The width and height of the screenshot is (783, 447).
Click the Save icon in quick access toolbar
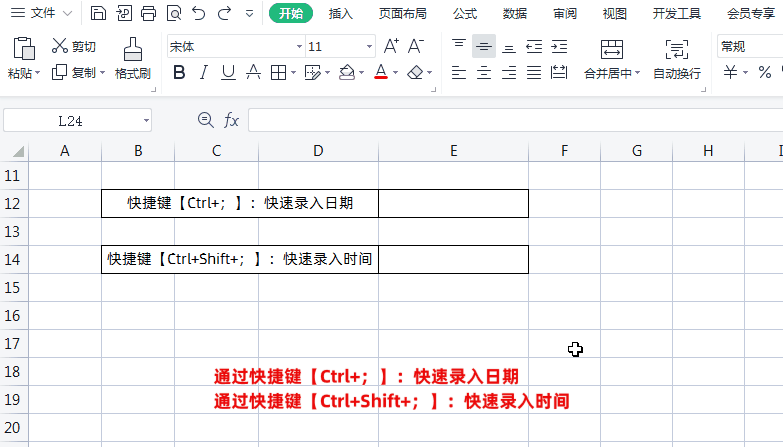(98, 13)
